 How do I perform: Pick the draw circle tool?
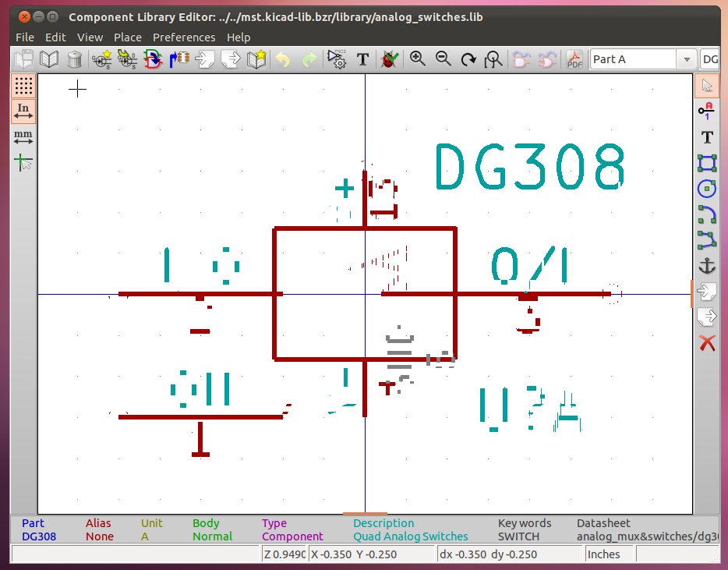tap(707, 188)
